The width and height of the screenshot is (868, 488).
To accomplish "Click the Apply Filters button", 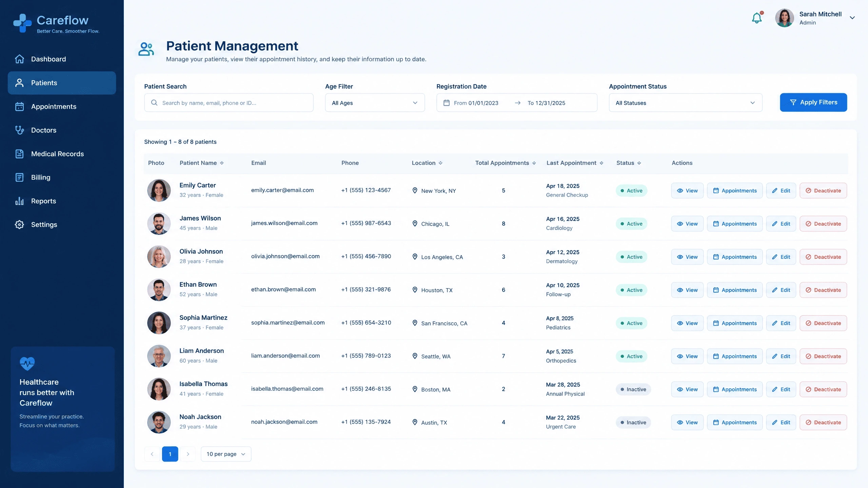I will [813, 102].
